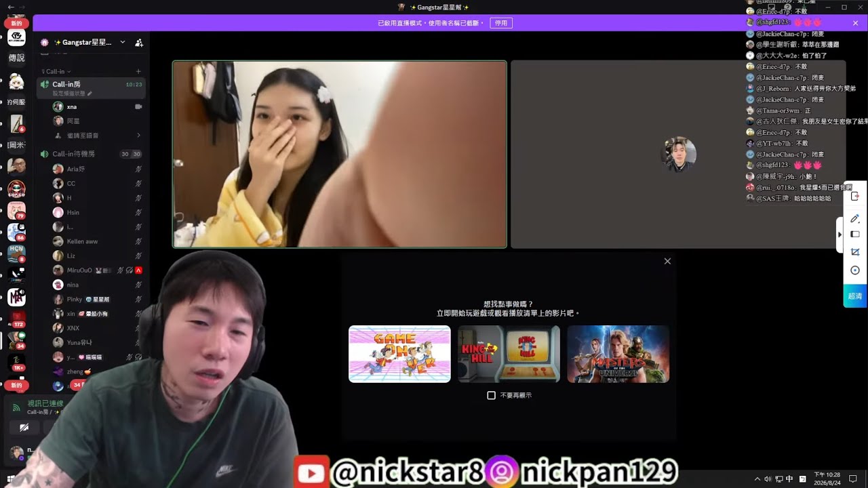Close the activity suggestion panel
The width and height of the screenshot is (868, 488).
click(667, 261)
